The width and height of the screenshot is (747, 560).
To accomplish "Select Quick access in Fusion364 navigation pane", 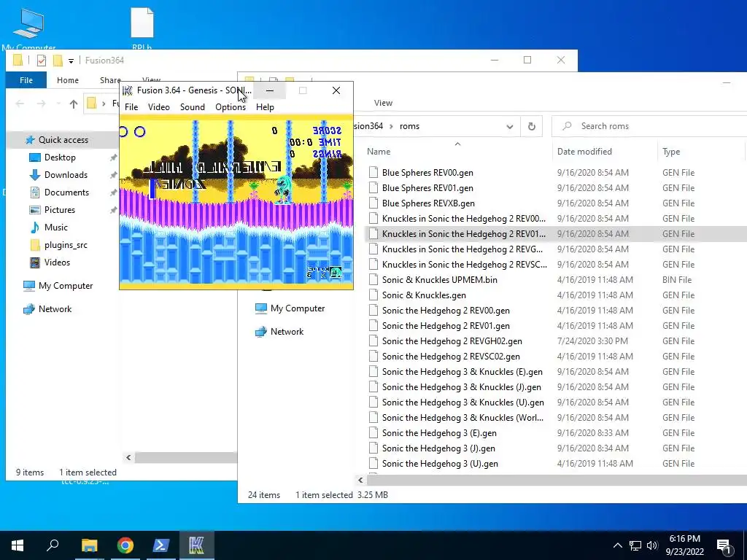I will coord(63,140).
